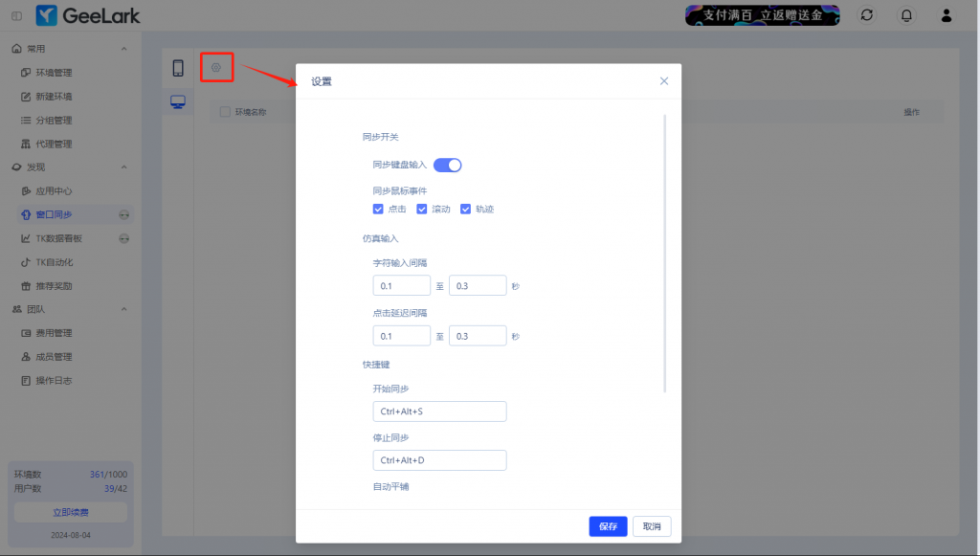Open 环境管理 in the sidebar
This screenshot has height=556, width=980.
pos(54,73)
